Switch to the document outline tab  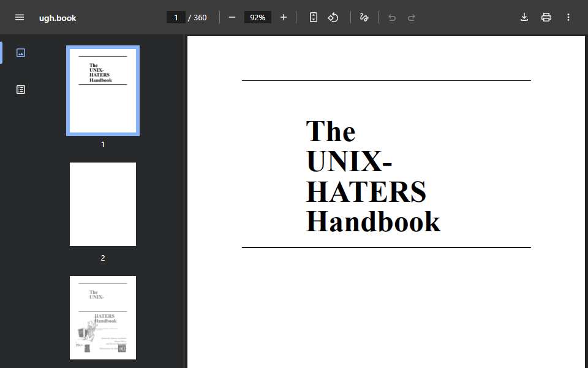(21, 90)
